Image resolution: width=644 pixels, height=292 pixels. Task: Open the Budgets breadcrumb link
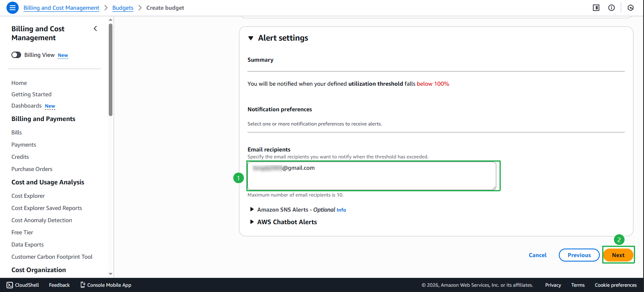(123, 7)
